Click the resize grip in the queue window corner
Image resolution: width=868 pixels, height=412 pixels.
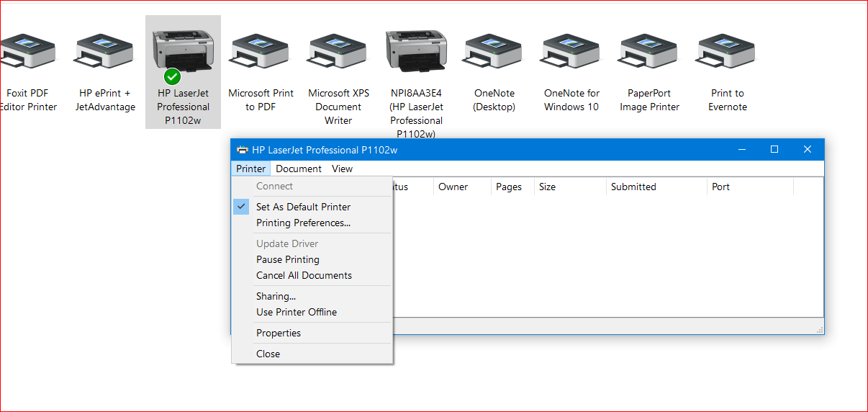(820, 330)
